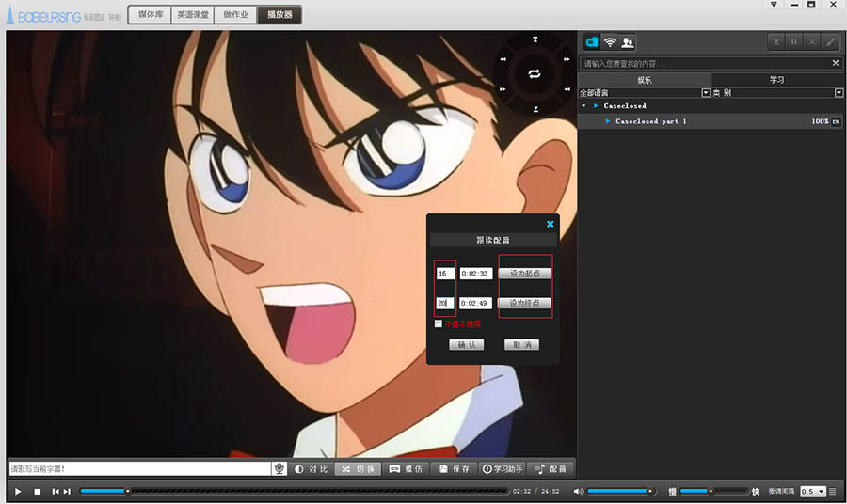847x504 pixels.
Task: Click the play icon beside Caseclosed part 1
Action: click(x=608, y=121)
